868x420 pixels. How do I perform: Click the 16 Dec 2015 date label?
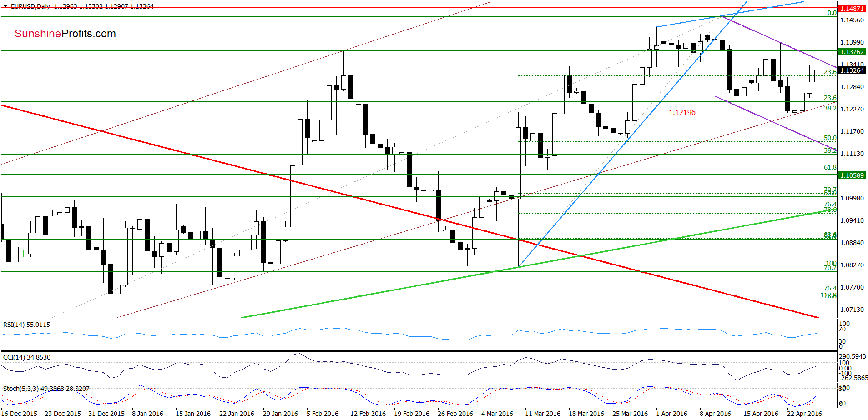18,414
